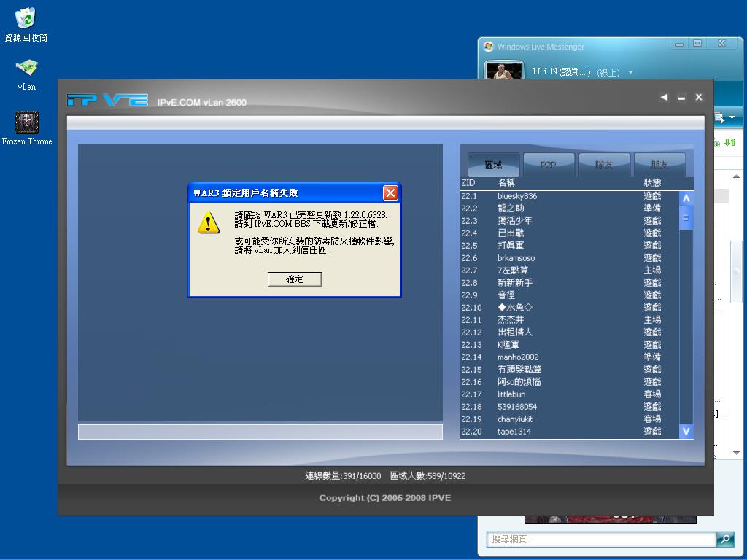The height and width of the screenshot is (560, 747).
Task: Select user 杰杰井 in the list
Action: pyautogui.click(x=569, y=320)
